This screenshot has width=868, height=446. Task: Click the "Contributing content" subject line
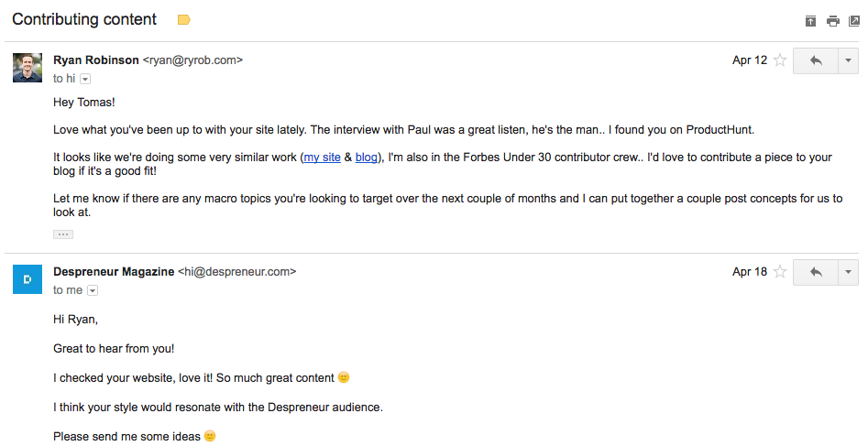84,19
